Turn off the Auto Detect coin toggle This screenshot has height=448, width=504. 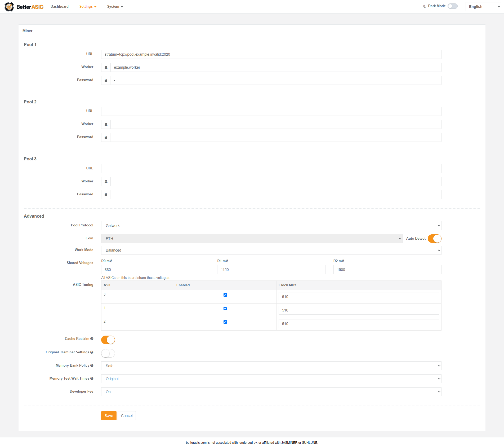(435, 239)
